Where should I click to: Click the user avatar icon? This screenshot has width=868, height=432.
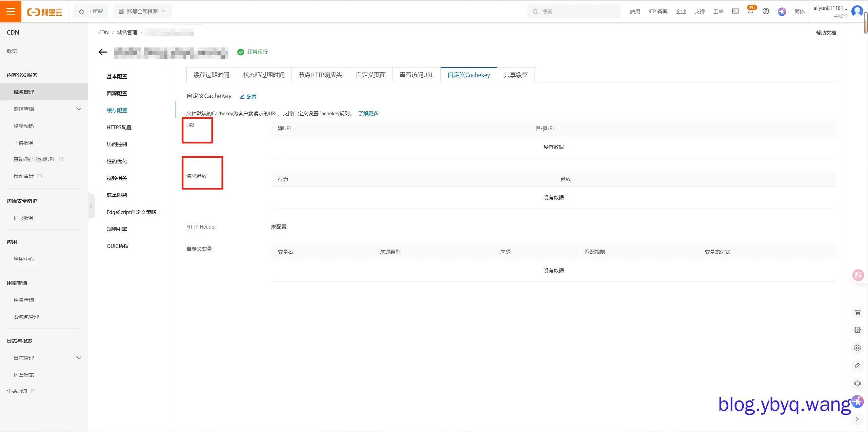pos(857,12)
